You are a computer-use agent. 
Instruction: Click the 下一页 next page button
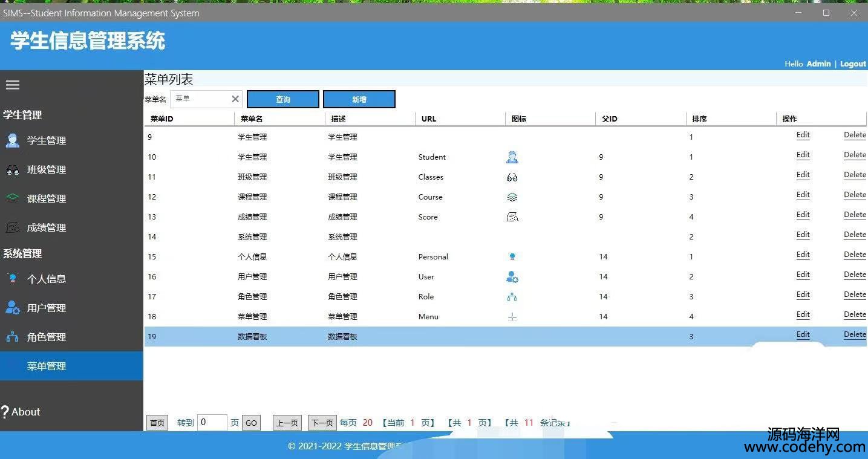click(322, 423)
